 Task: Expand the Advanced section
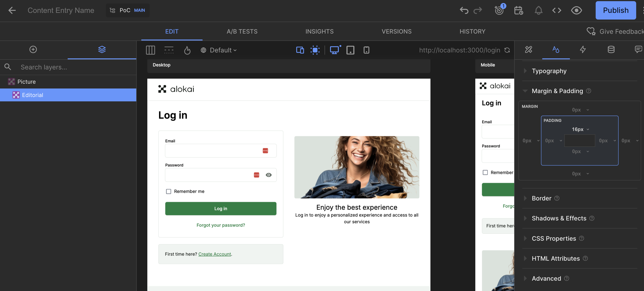[546, 278]
